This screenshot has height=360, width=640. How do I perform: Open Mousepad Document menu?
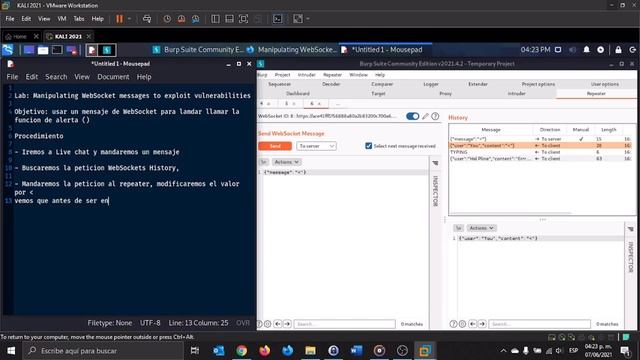click(x=113, y=77)
